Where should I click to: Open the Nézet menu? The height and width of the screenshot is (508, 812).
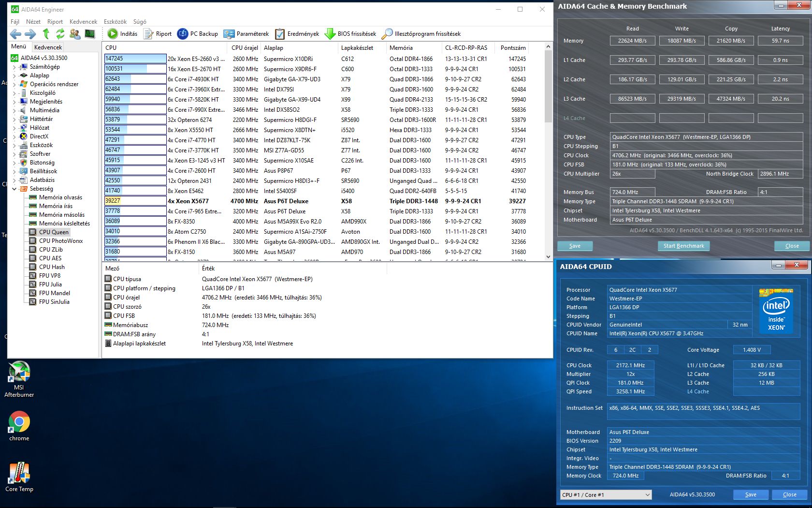(33, 22)
